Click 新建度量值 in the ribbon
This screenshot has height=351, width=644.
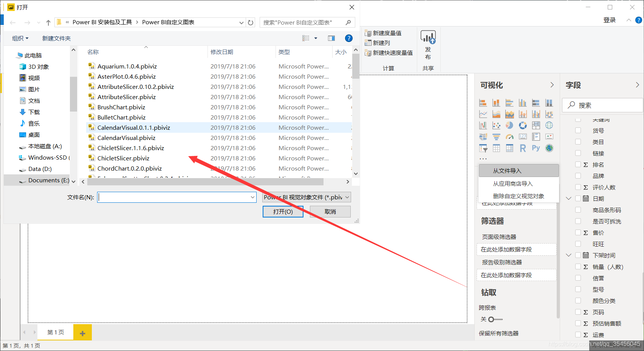[x=383, y=33]
